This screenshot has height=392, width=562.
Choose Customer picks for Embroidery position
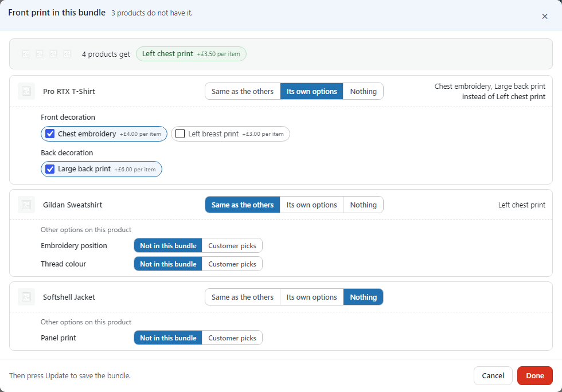[232, 246]
